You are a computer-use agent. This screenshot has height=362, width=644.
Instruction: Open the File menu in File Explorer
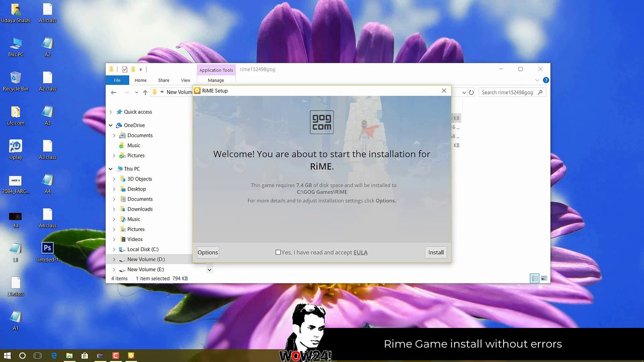(117, 80)
